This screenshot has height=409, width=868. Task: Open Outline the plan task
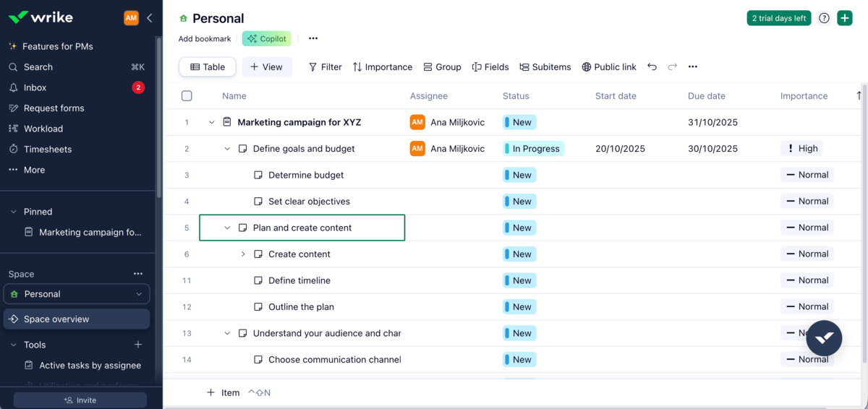pos(301,307)
